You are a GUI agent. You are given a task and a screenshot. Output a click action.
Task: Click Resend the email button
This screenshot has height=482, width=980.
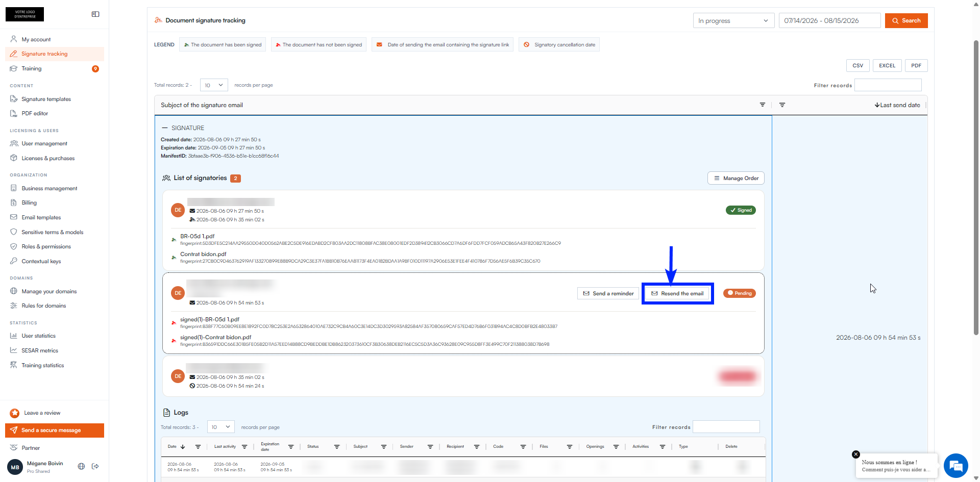coord(678,293)
